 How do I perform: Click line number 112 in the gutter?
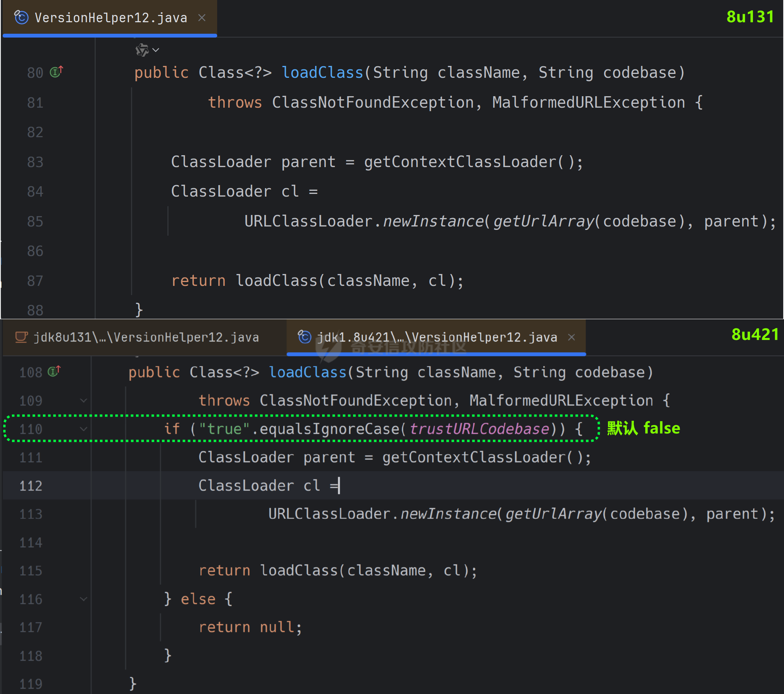(x=31, y=486)
